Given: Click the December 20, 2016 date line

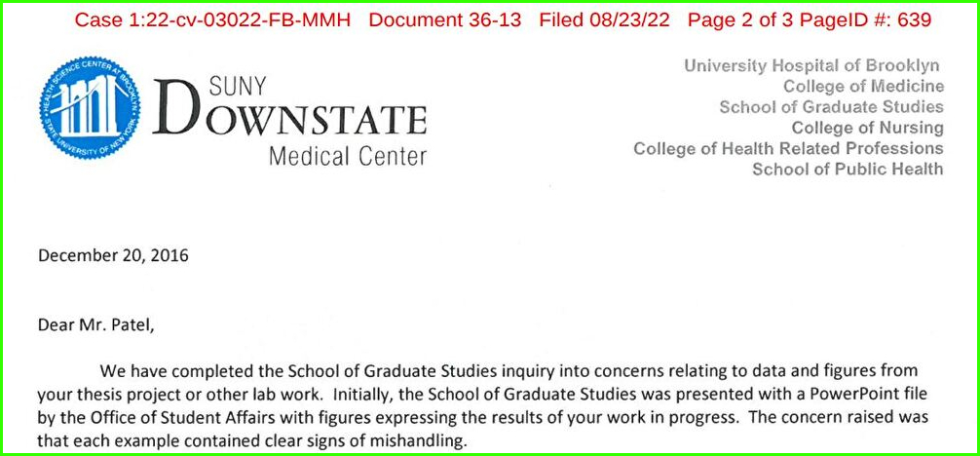Looking at the screenshot, I should 113,256.
